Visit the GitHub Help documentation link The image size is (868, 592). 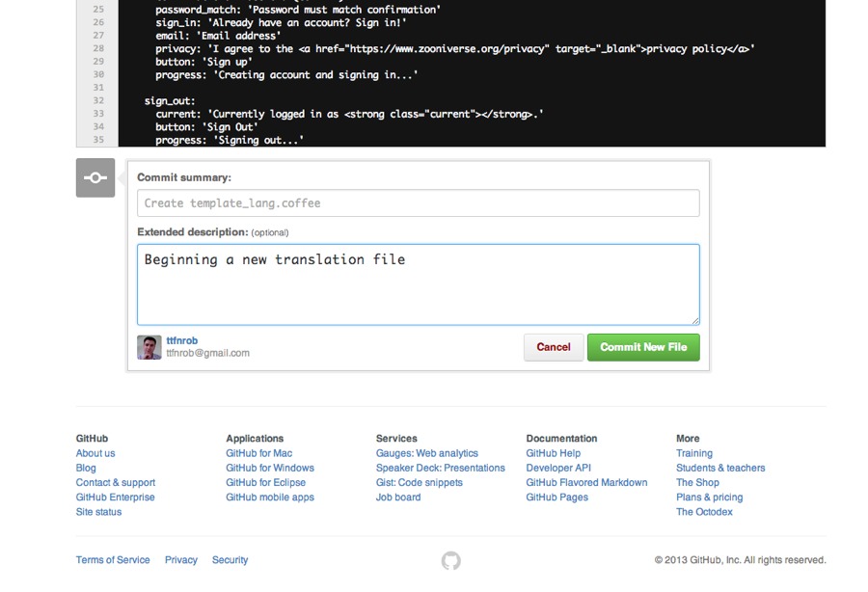click(x=553, y=453)
